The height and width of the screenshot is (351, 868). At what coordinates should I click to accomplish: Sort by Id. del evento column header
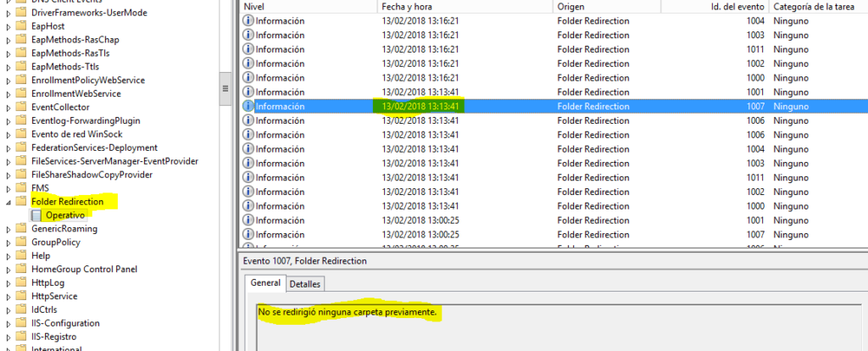(x=714, y=7)
